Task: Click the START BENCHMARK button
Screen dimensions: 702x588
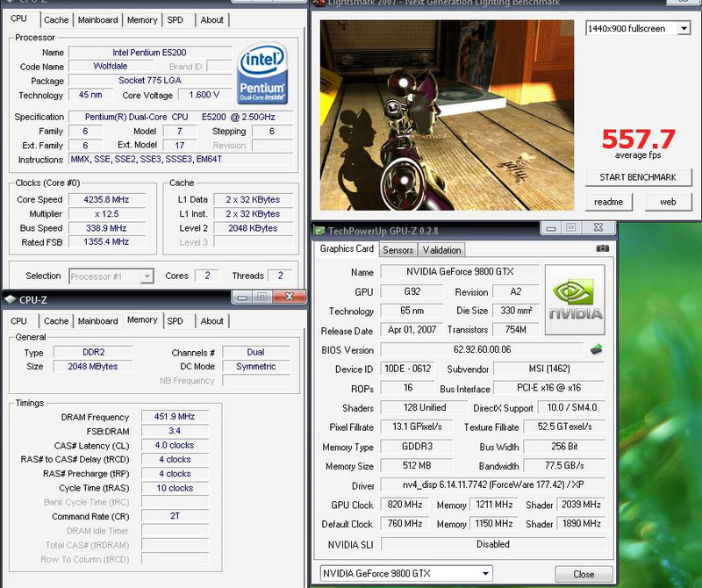Action: (x=638, y=177)
